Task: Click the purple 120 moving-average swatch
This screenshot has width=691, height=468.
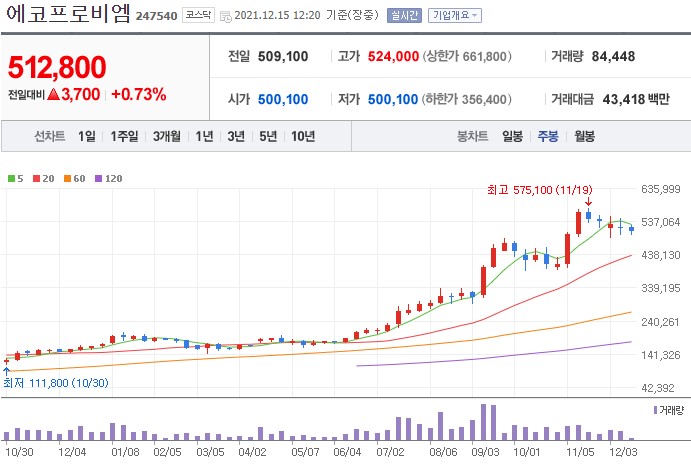Action: (x=99, y=178)
